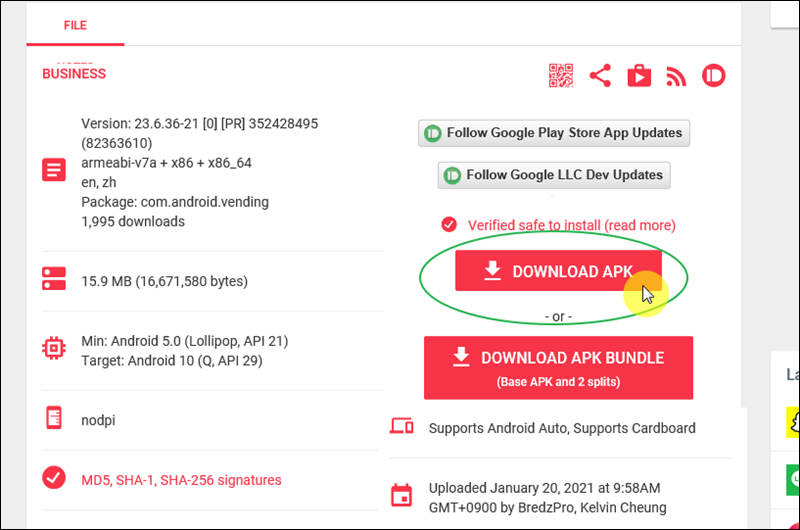Click the '15.9 MB (16,671,580 bytes)' text
The width and height of the screenshot is (800, 530).
pos(164,281)
